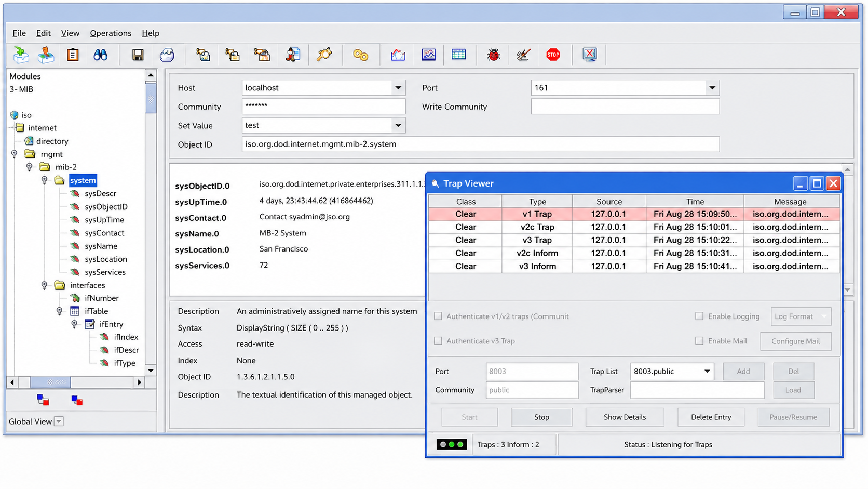Click the left blue-red squares icon below tree
This screenshot has height=489, width=868.
point(43,400)
